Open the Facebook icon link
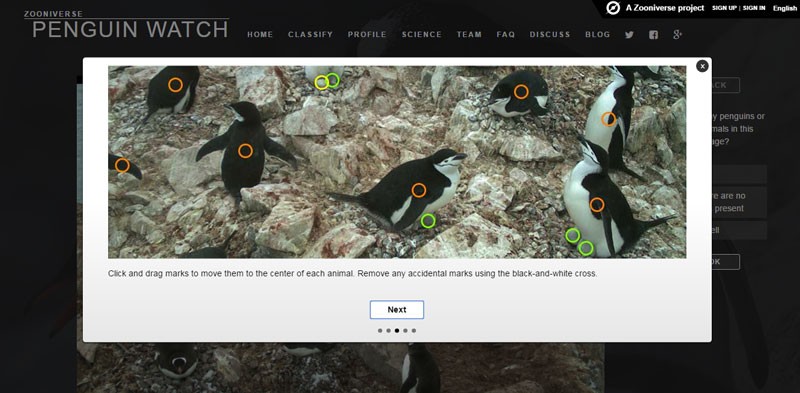Image resolution: width=800 pixels, height=393 pixels. click(654, 35)
